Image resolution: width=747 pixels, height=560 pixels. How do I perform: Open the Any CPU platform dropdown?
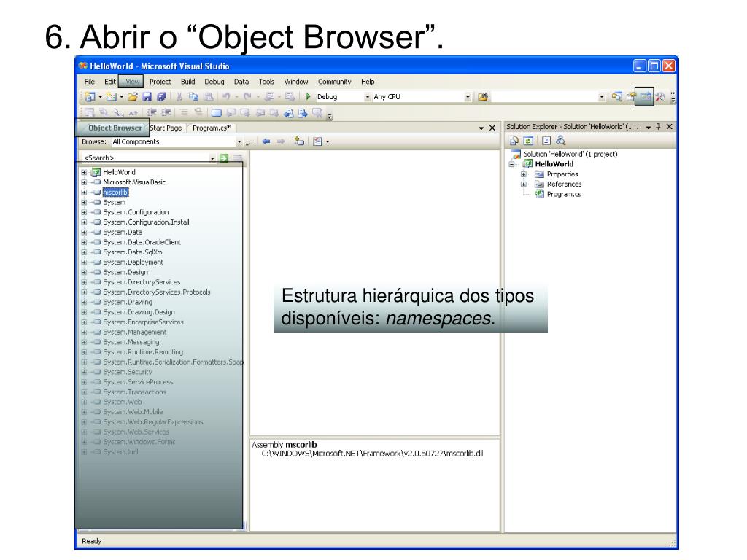pos(468,97)
